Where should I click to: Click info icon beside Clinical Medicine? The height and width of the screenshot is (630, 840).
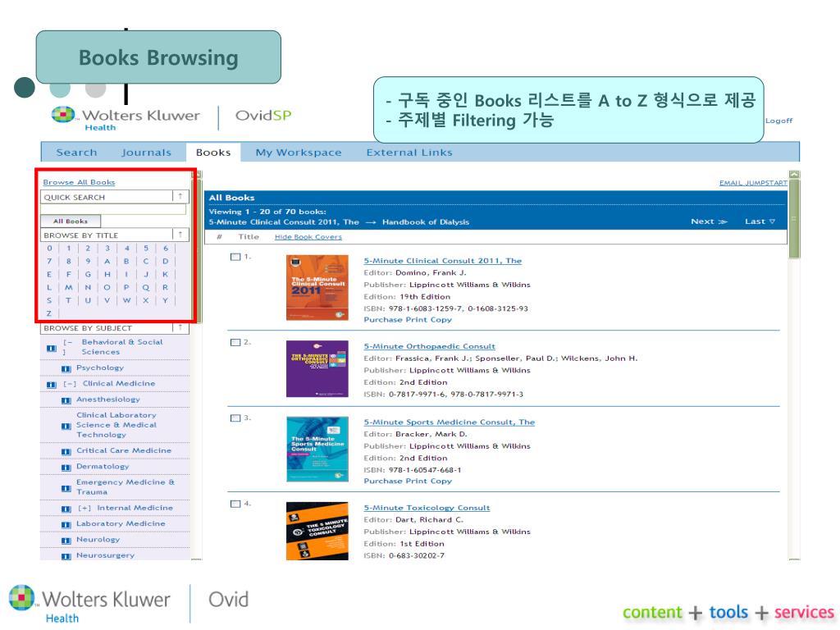[51, 385]
